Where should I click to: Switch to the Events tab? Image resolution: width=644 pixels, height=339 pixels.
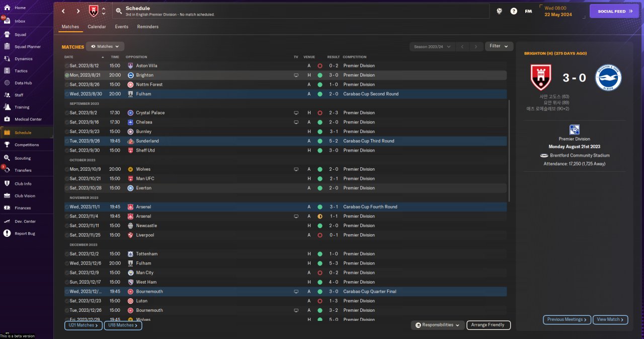121,27
